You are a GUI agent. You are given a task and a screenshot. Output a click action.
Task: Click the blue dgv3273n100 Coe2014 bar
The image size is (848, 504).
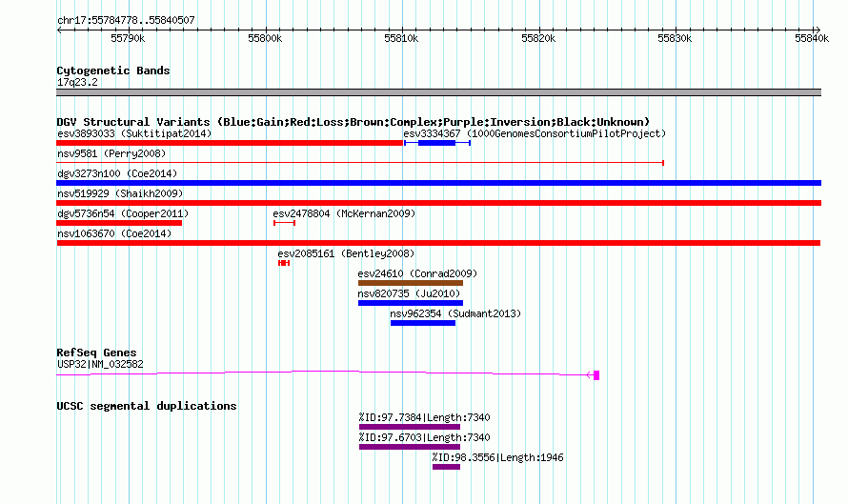click(x=438, y=183)
